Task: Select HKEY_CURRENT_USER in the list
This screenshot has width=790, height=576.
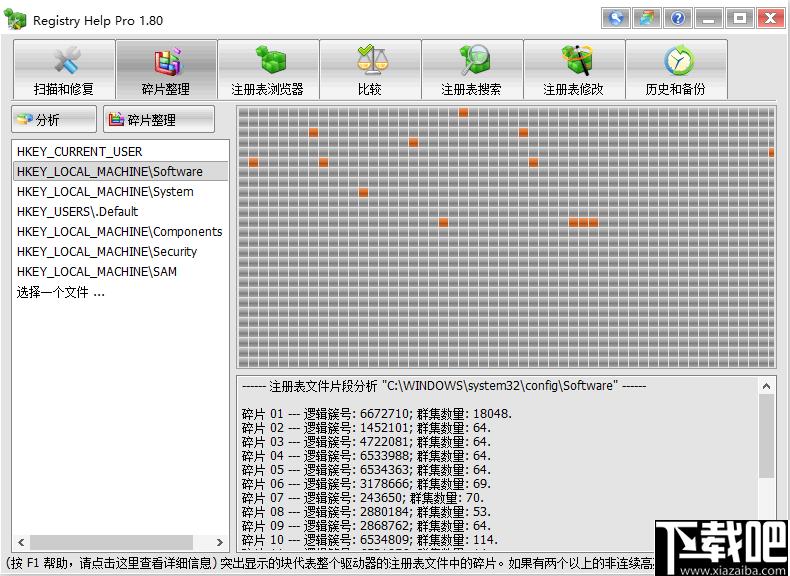Action: (x=80, y=152)
